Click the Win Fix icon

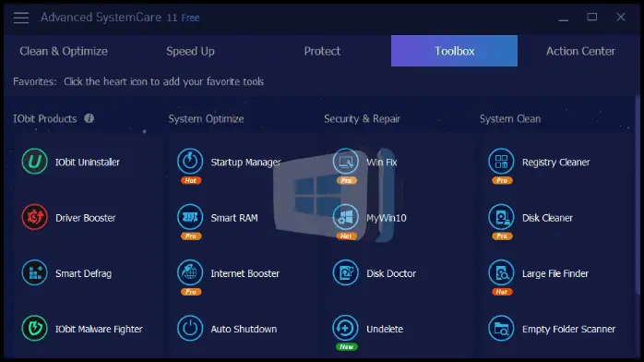tap(345, 161)
